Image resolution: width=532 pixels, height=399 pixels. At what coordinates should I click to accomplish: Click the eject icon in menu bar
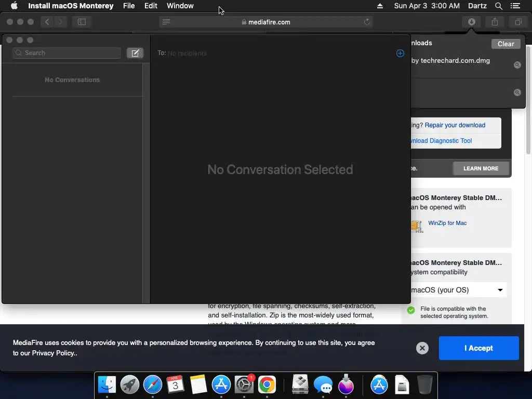tap(380, 6)
